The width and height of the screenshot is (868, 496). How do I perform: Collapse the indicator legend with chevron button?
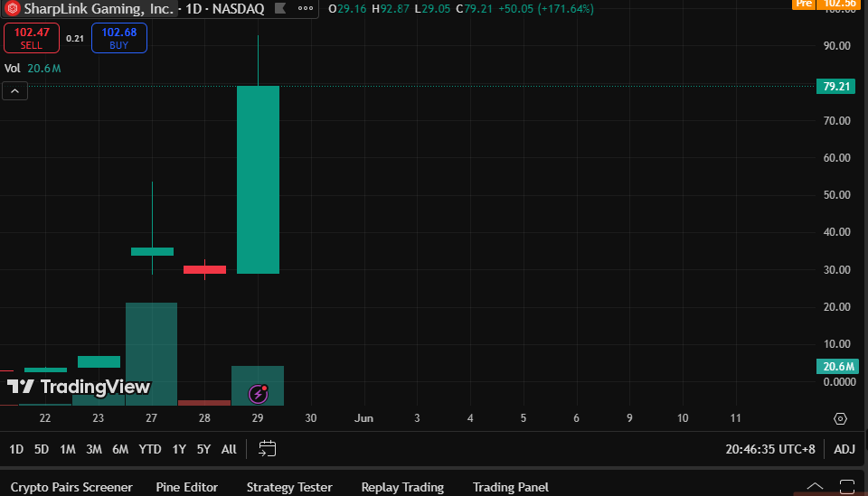tap(15, 90)
